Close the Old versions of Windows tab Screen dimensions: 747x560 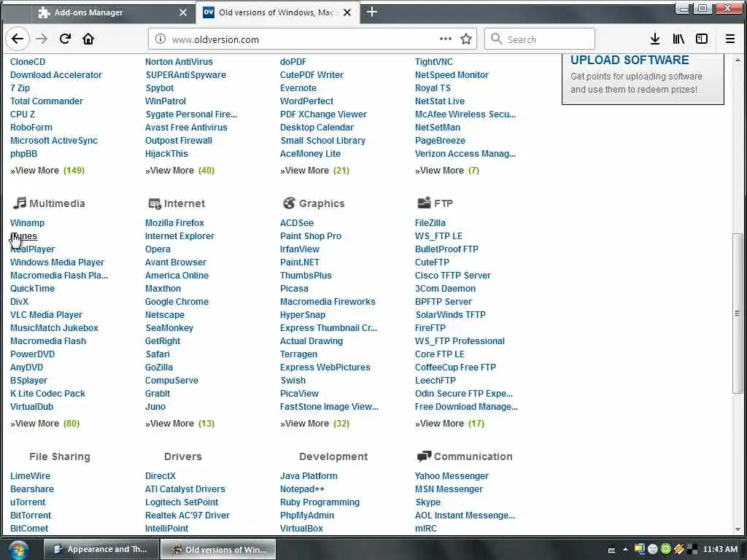coord(347,13)
